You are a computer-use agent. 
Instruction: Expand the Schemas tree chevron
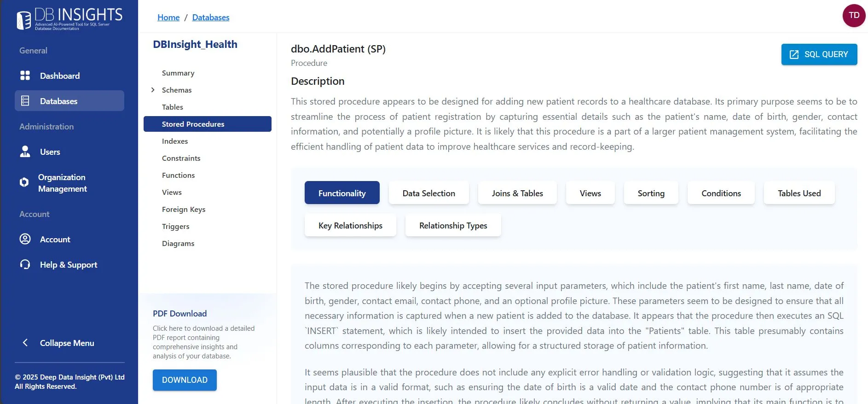[153, 90]
